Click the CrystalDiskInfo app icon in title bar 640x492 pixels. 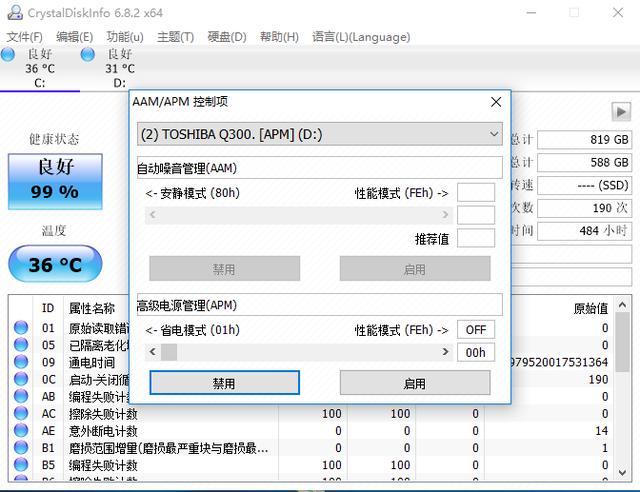pos(15,13)
